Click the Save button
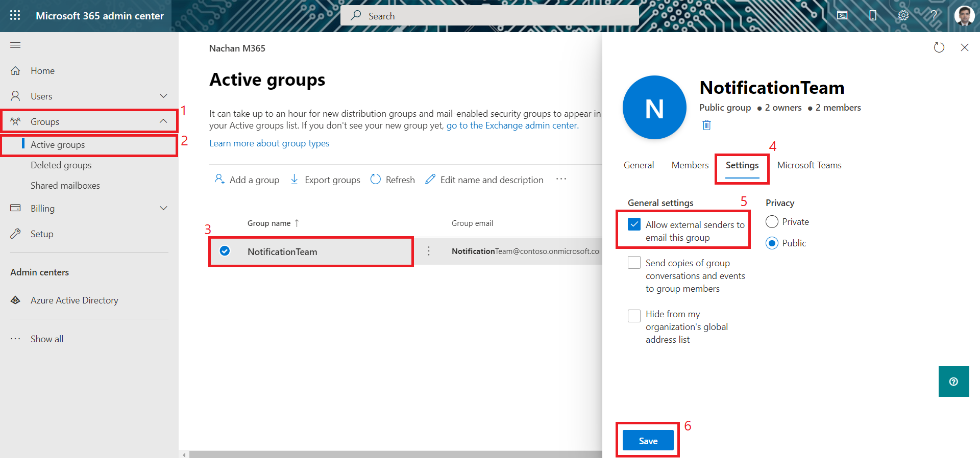Image resolution: width=980 pixels, height=458 pixels. (648, 441)
